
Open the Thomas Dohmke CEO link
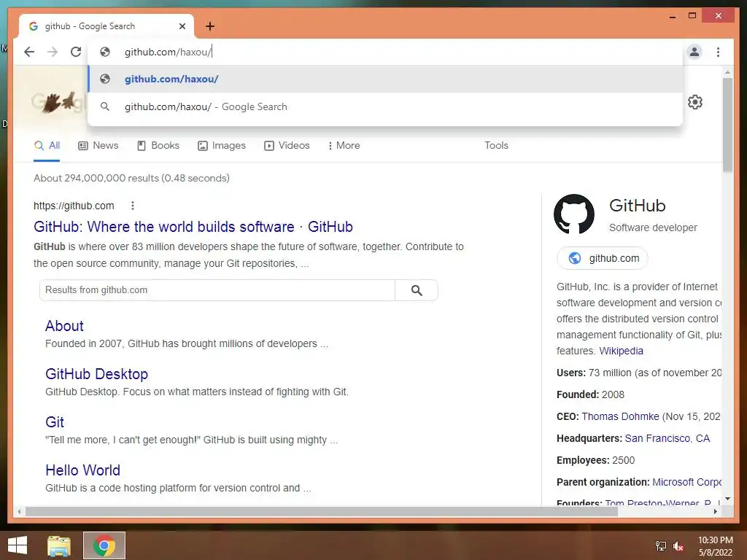coord(620,416)
